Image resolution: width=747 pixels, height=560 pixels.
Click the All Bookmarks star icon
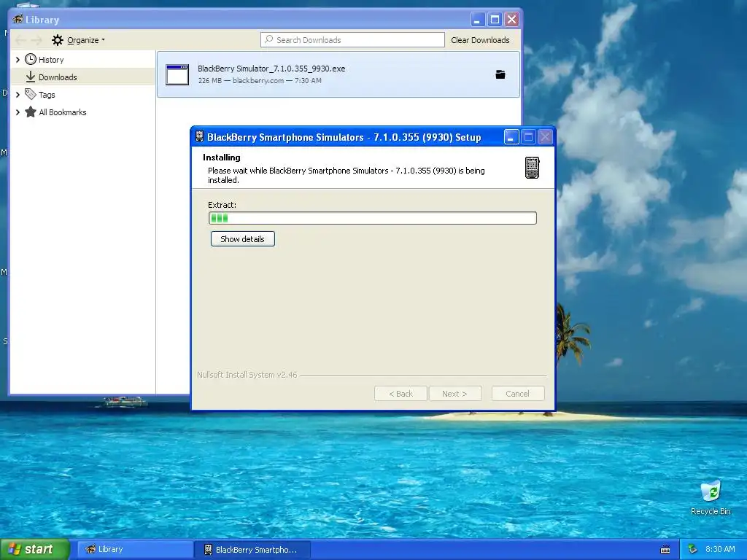point(31,112)
